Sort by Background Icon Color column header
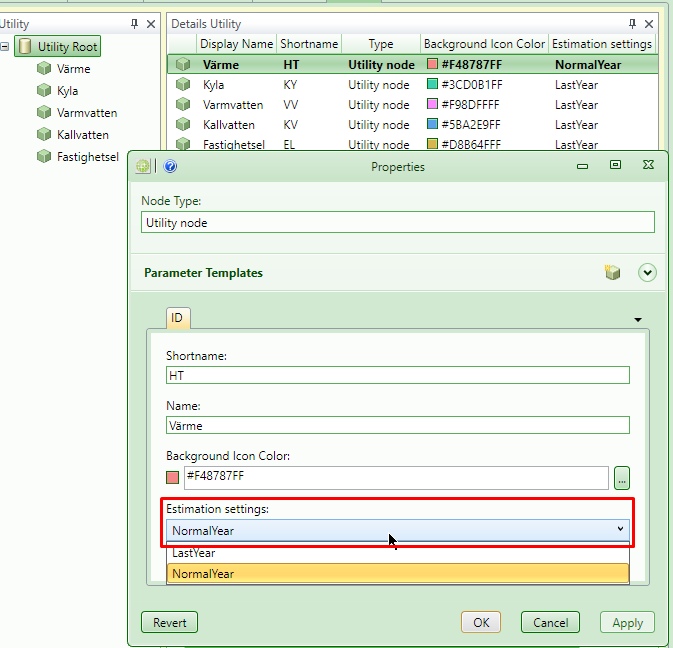673x648 pixels. 484,44
